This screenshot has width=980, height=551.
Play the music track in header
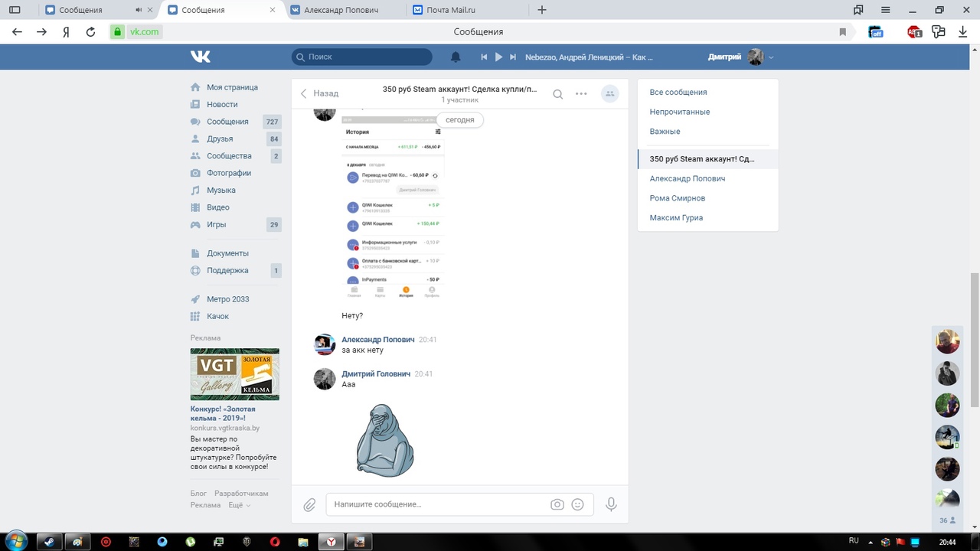[498, 57]
